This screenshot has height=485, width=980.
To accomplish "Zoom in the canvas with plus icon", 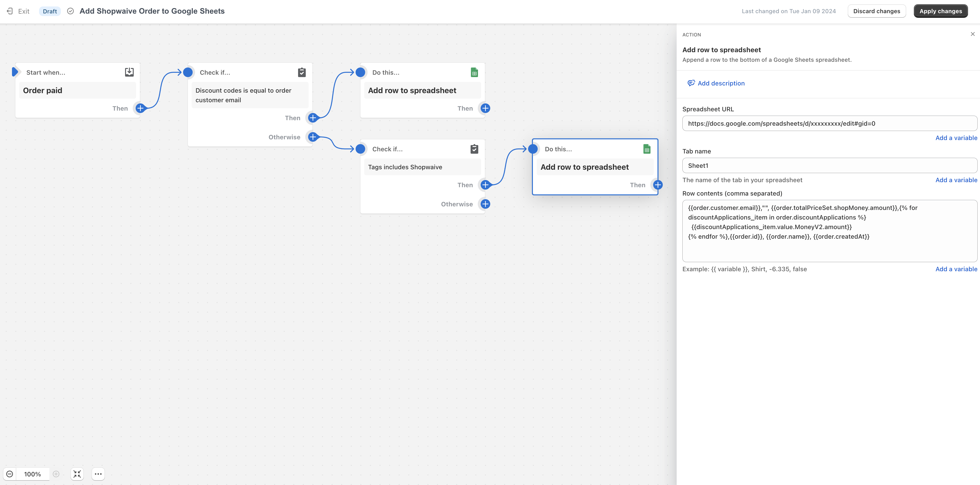I will (56, 474).
